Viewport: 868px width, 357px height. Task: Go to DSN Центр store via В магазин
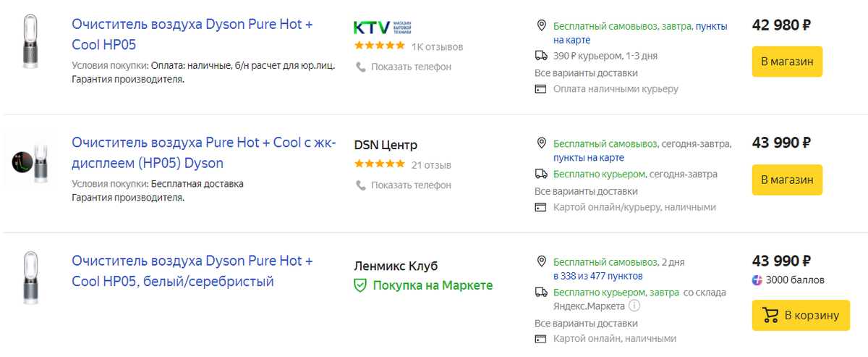788,180
